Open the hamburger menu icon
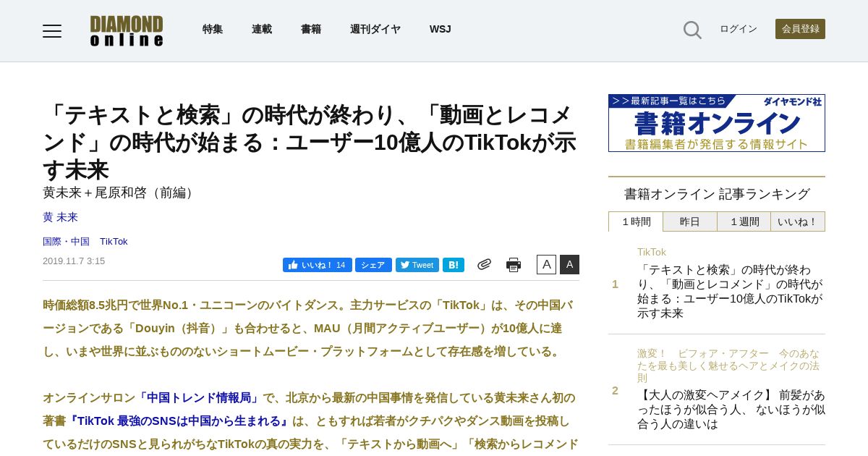 pyautogui.click(x=52, y=30)
